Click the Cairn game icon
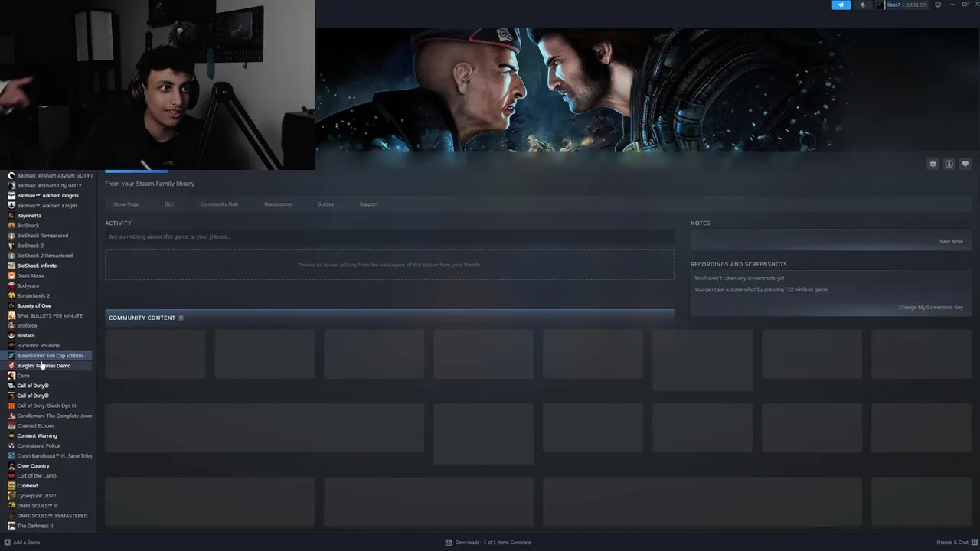The width and height of the screenshot is (980, 551). (11, 376)
